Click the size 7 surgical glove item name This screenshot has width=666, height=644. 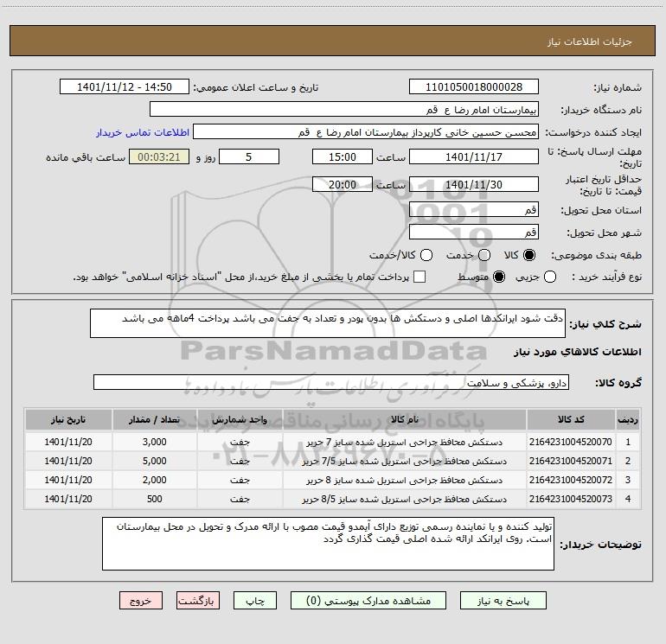pos(405,443)
